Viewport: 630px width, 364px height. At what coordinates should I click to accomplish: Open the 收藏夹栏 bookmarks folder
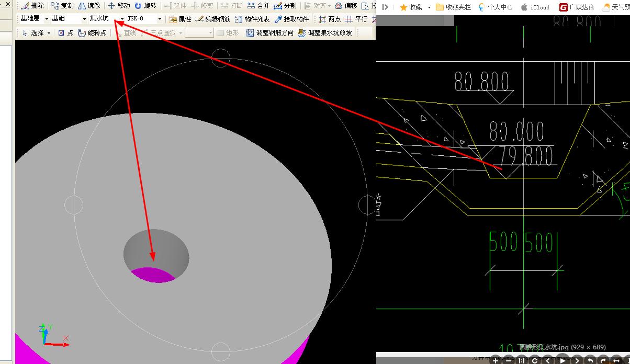[x=453, y=7]
